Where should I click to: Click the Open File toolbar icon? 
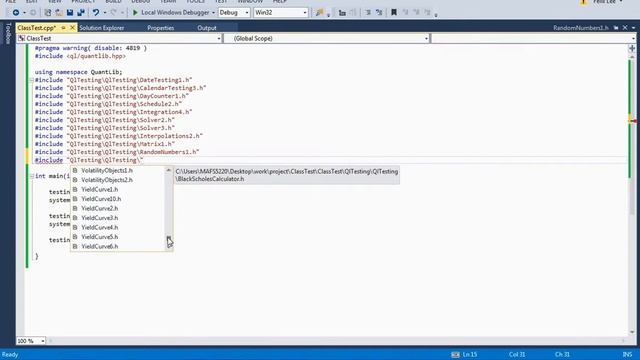pos(59,13)
